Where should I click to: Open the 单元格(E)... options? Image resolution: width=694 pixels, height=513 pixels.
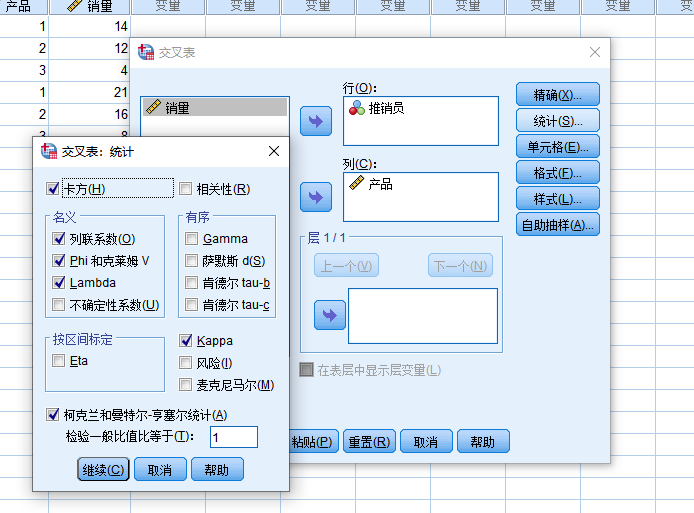(558, 147)
